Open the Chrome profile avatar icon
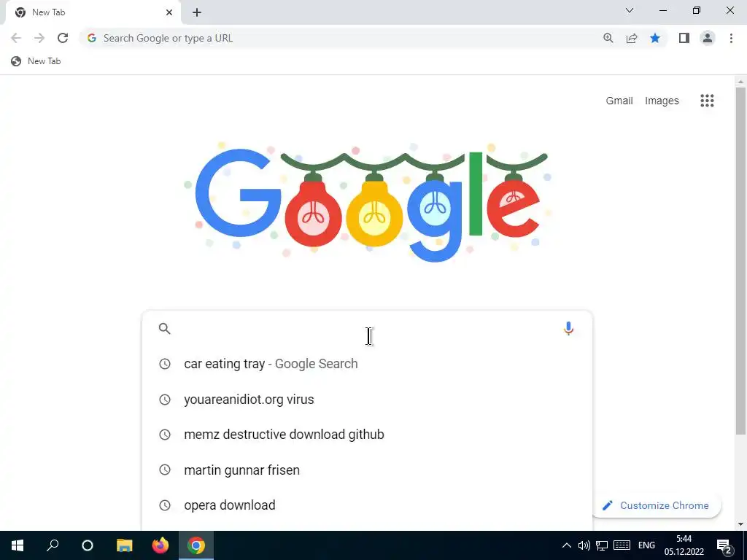The width and height of the screenshot is (747, 560). pos(708,38)
